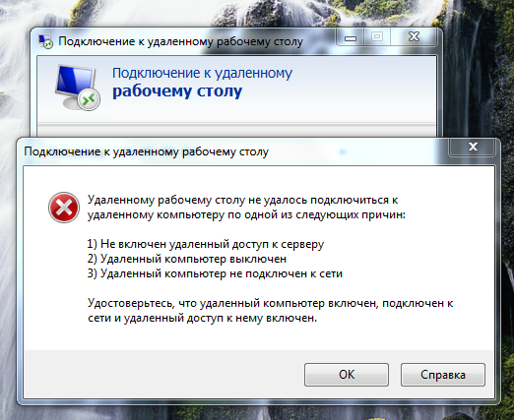Close the error dialog with X
This screenshot has height=420, width=514.
pos(473,147)
